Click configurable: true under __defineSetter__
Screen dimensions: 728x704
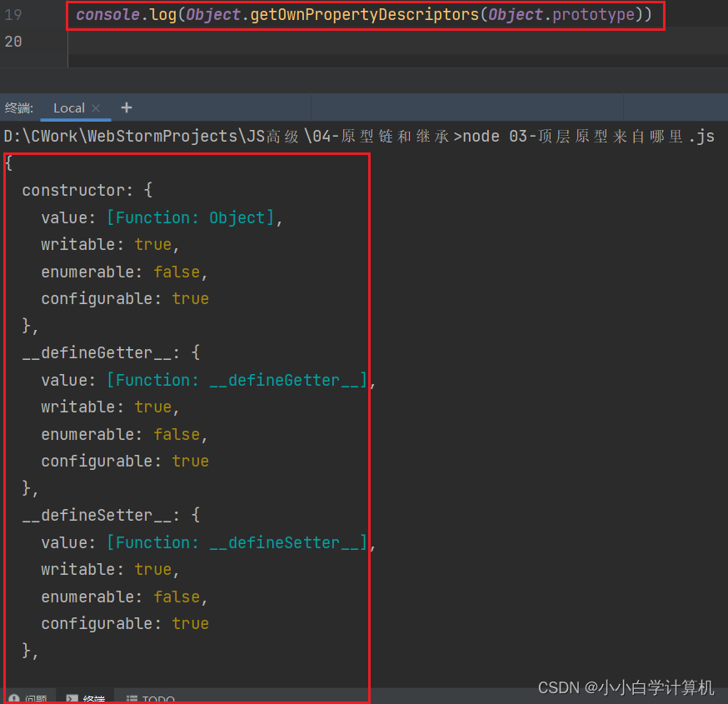coord(125,624)
